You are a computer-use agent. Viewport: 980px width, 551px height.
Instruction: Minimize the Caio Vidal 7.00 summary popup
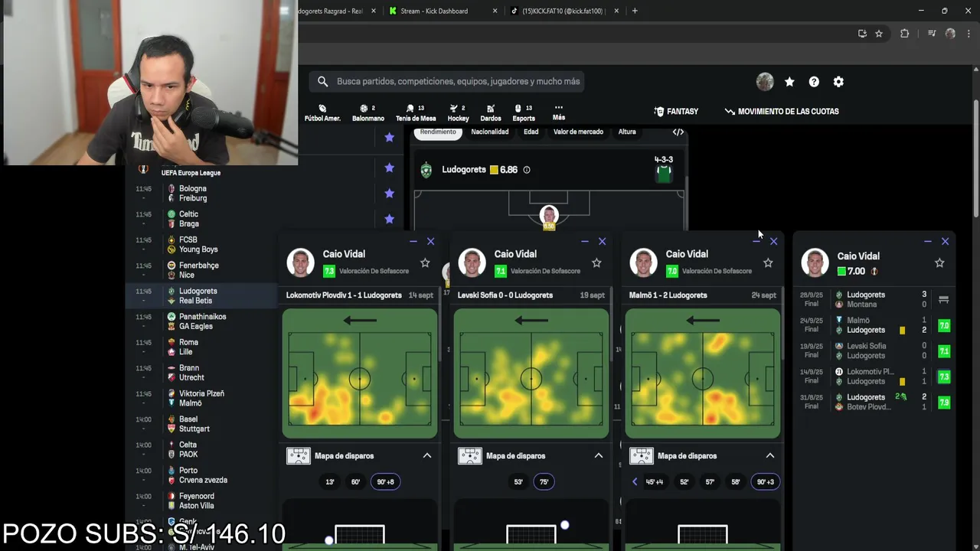(928, 241)
